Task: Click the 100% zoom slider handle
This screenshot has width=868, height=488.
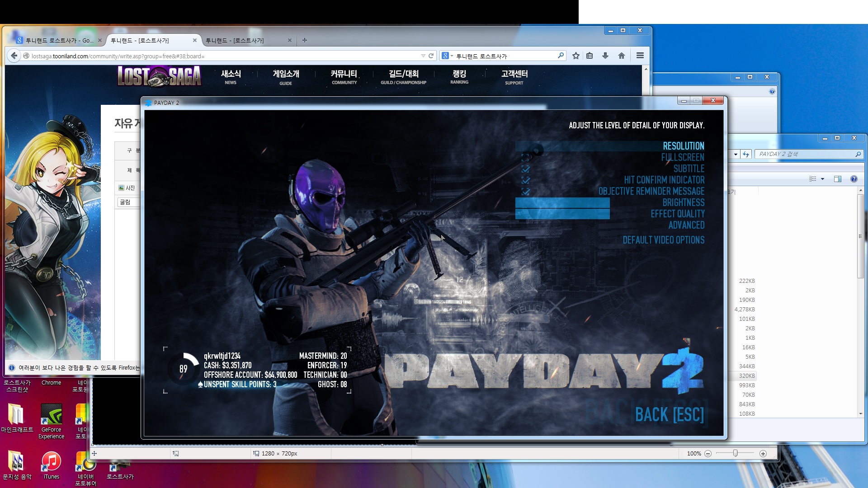Action: point(736,453)
